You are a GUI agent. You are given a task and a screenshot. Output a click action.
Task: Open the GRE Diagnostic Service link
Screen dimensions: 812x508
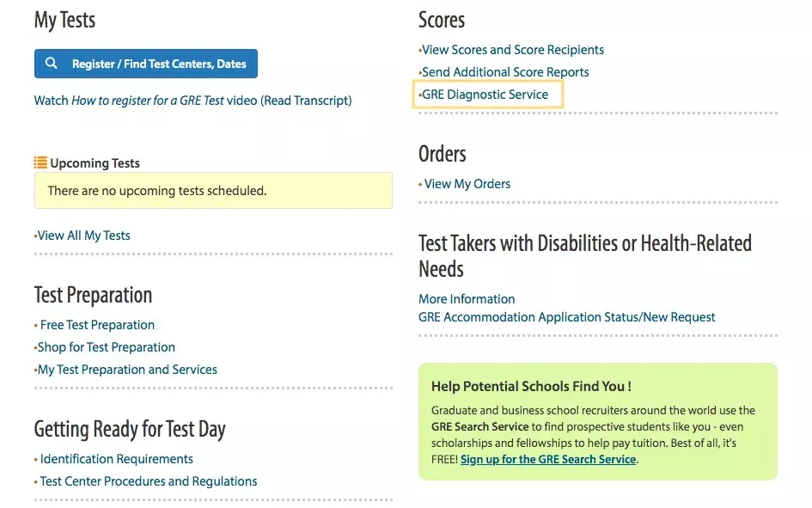485,95
